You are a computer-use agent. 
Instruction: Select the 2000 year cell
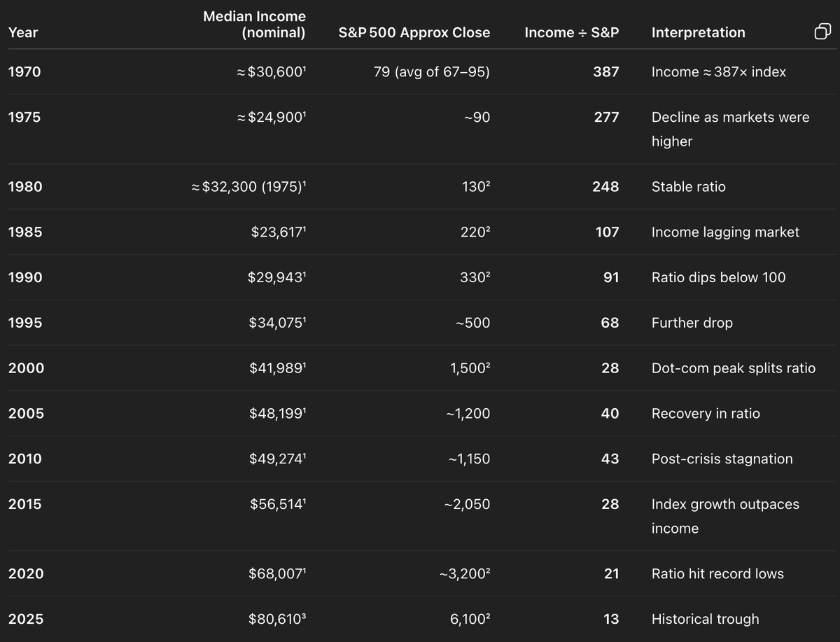coord(26,368)
